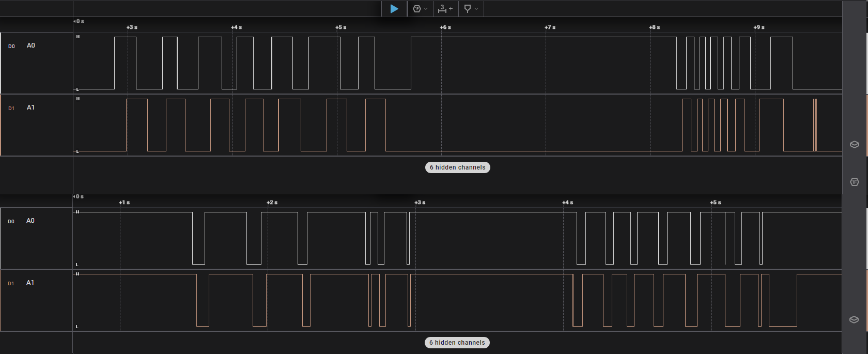This screenshot has height=354, width=868.
Task: Select the A1 channel label in the lower capture
Action: (30, 283)
